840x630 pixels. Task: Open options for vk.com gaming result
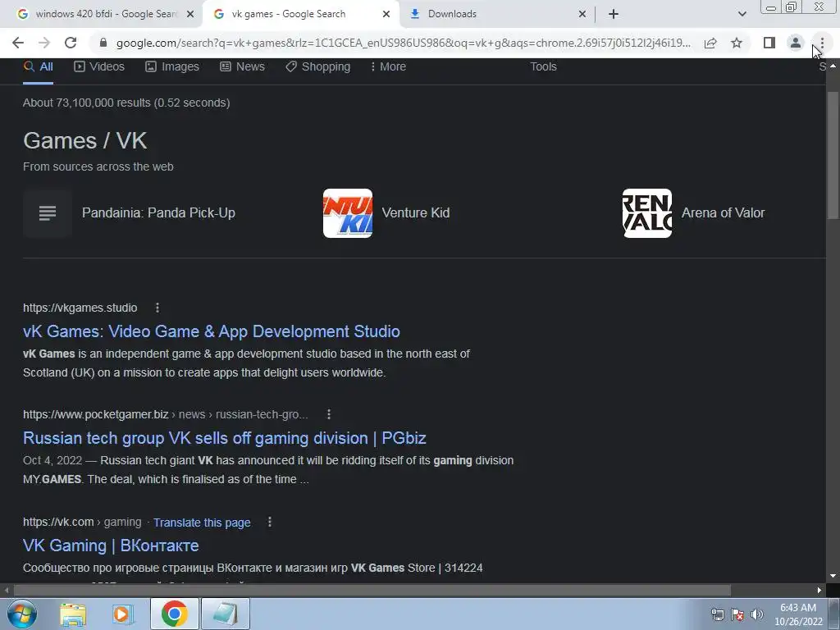(x=269, y=522)
